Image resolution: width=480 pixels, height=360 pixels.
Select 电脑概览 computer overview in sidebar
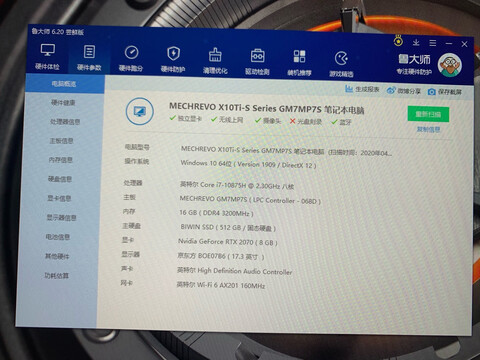pos(65,83)
